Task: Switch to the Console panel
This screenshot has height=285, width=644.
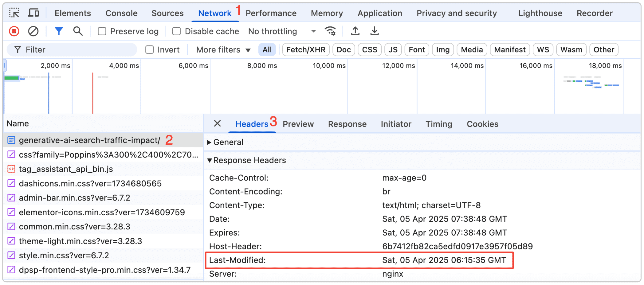Action: tap(121, 13)
